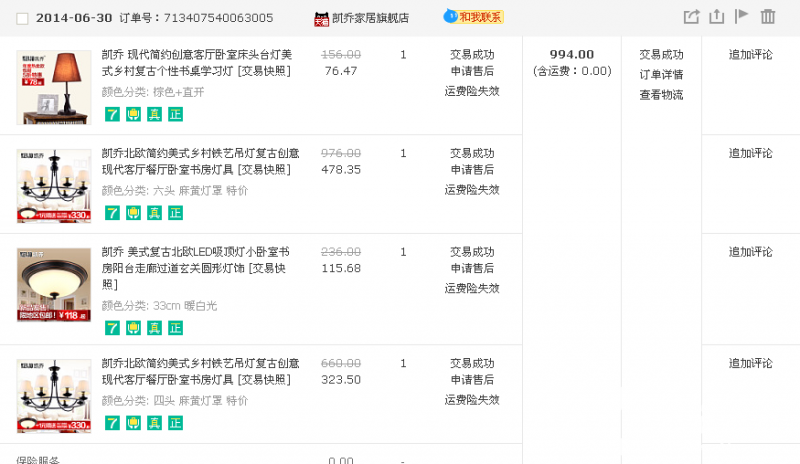This screenshot has width=800, height=464.
Task: Click 申请售后 for the six-head chandelier
Action: pyautogui.click(x=472, y=170)
